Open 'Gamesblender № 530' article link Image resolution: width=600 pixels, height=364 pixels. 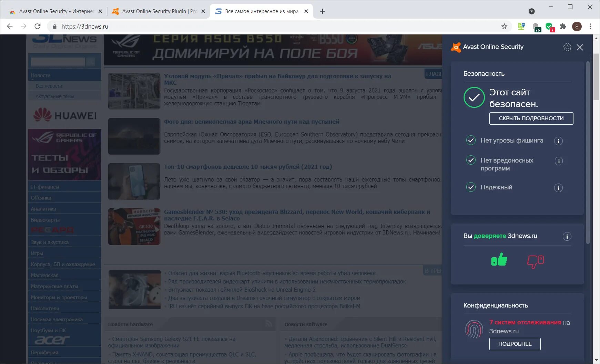pos(297,215)
